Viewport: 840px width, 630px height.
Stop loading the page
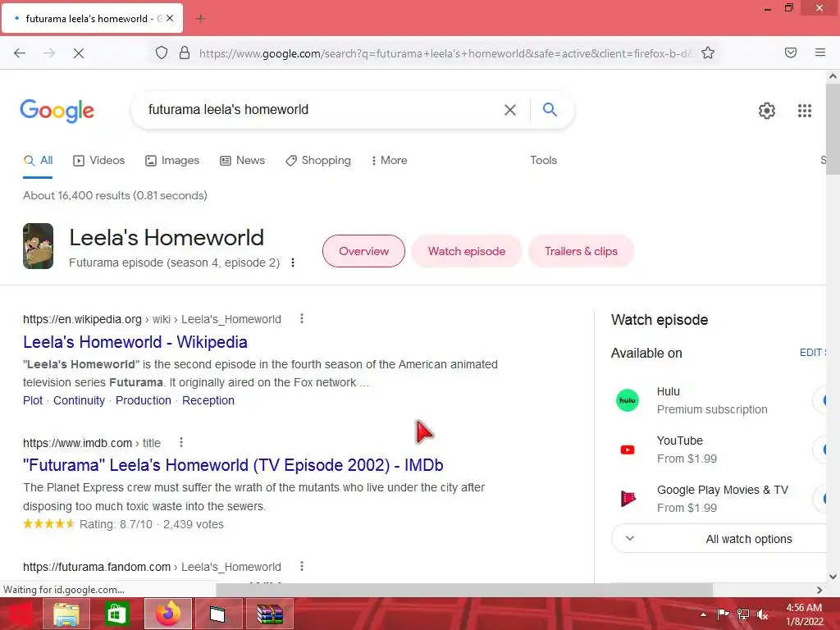click(x=78, y=53)
